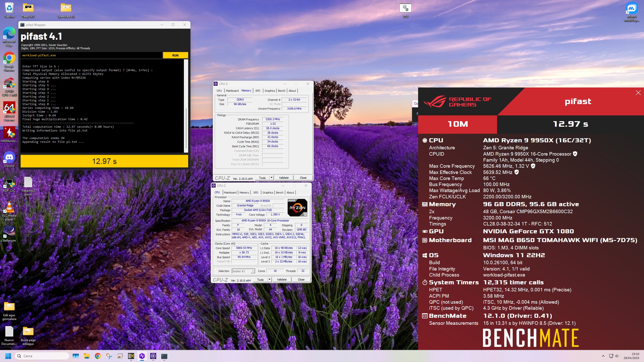The image size is (644, 362).
Task: Switch to SPD tab in upper CPU-Z window
Action: [x=258, y=91]
